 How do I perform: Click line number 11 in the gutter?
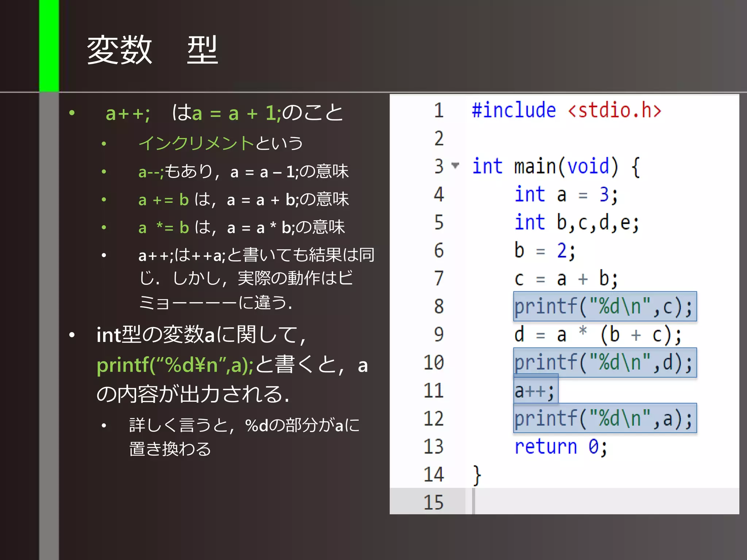(x=434, y=391)
